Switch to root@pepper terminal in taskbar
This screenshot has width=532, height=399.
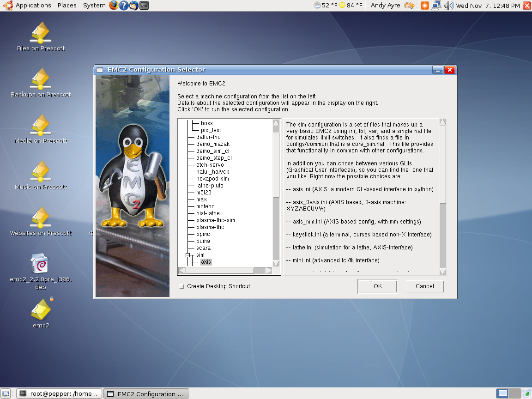[59, 393]
